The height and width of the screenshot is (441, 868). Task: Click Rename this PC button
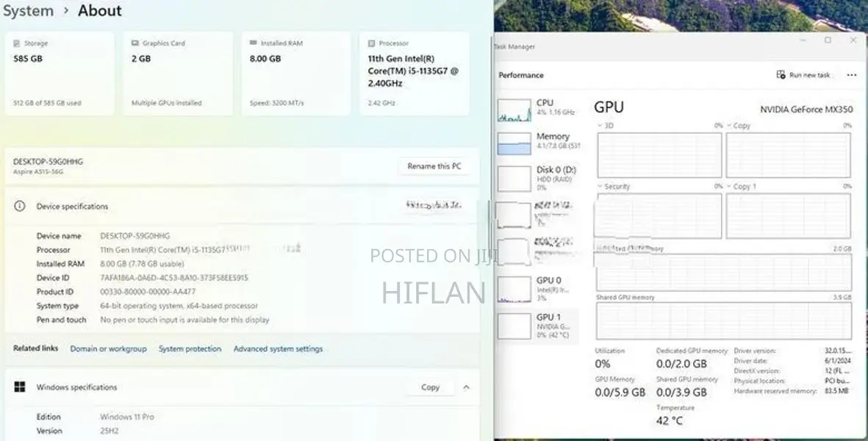[434, 166]
